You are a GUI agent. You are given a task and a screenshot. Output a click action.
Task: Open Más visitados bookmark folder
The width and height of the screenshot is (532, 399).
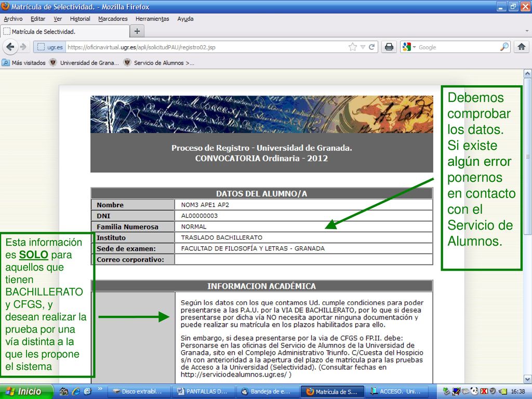tap(24, 63)
